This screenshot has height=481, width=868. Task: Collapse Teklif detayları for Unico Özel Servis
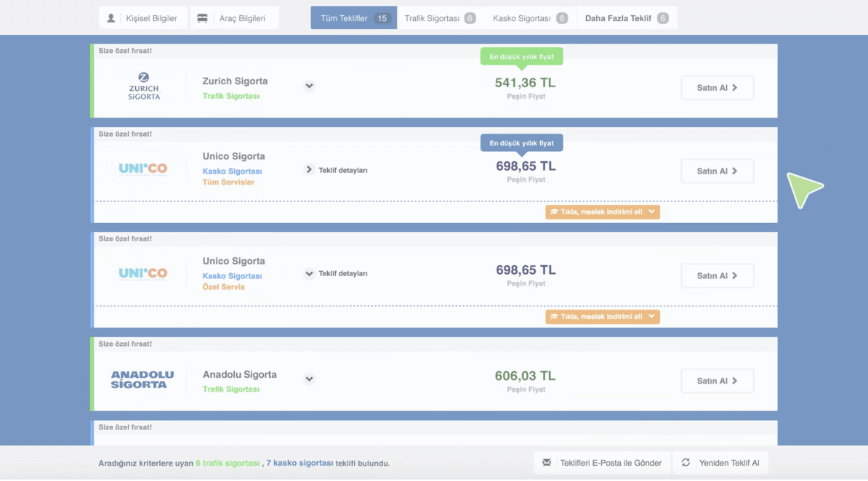(309, 274)
